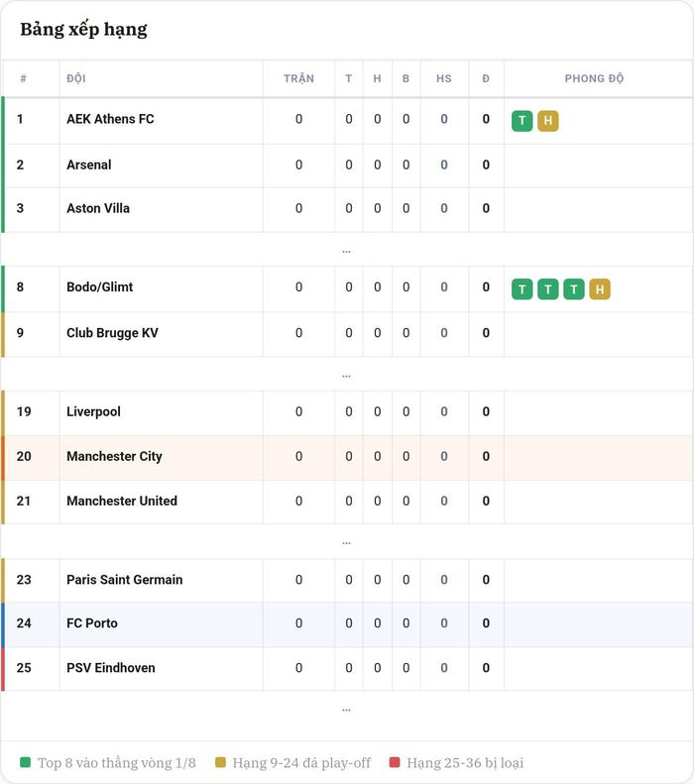The width and height of the screenshot is (694, 784).
Task: Click the yellow legend square for play-off
Action: 220,762
